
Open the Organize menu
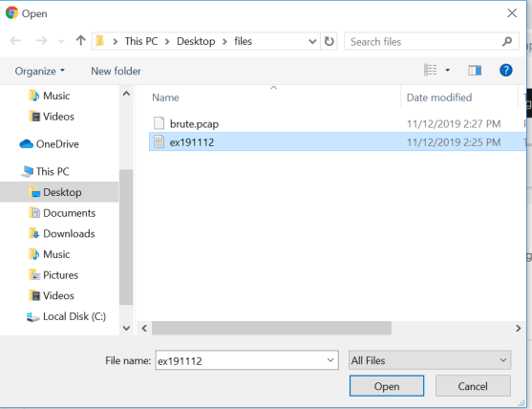39,71
